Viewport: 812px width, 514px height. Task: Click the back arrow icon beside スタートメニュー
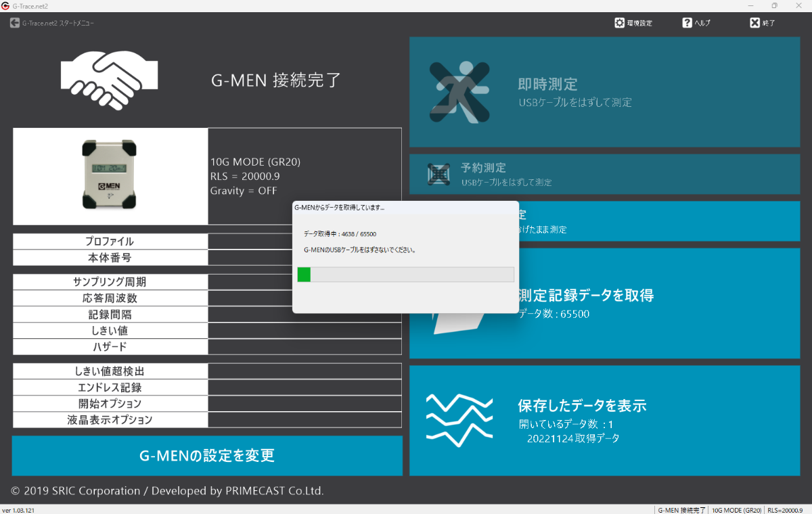15,22
